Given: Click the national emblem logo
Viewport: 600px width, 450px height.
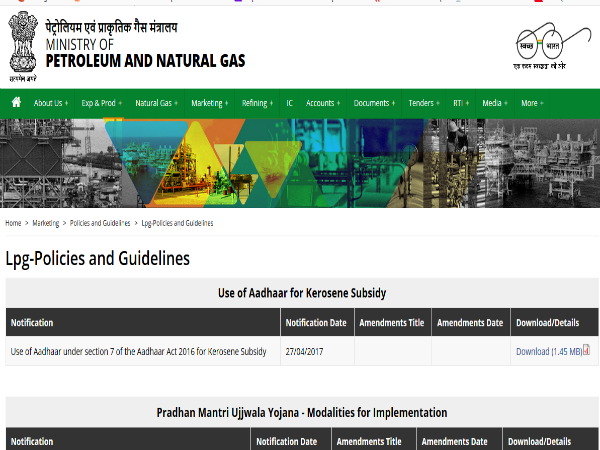Looking at the screenshot, I should [x=22, y=45].
